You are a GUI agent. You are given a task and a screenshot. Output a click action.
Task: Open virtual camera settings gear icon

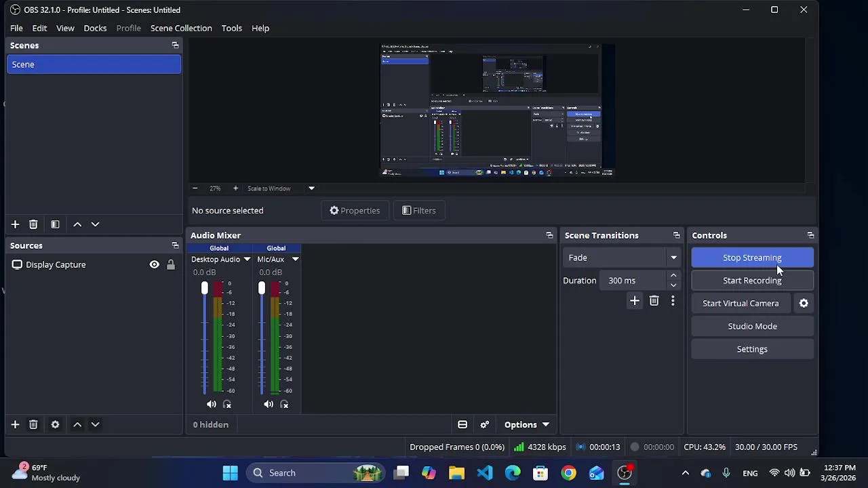coord(804,304)
